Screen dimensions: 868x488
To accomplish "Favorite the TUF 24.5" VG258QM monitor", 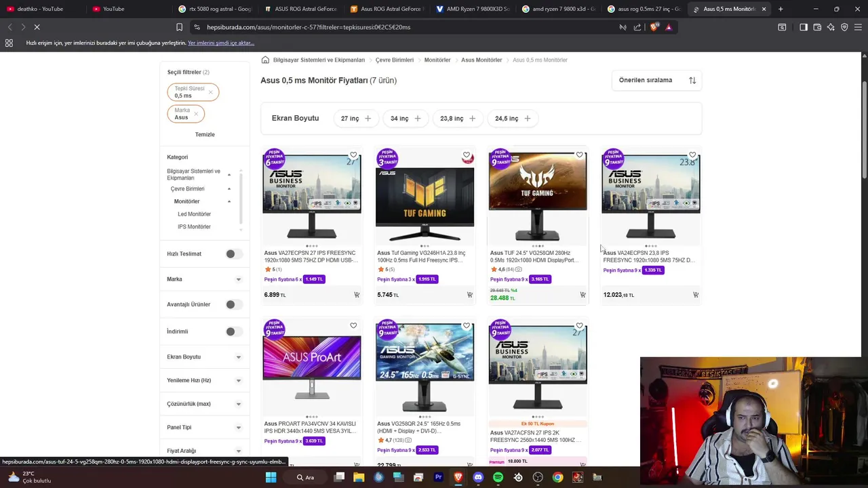I will click(579, 155).
